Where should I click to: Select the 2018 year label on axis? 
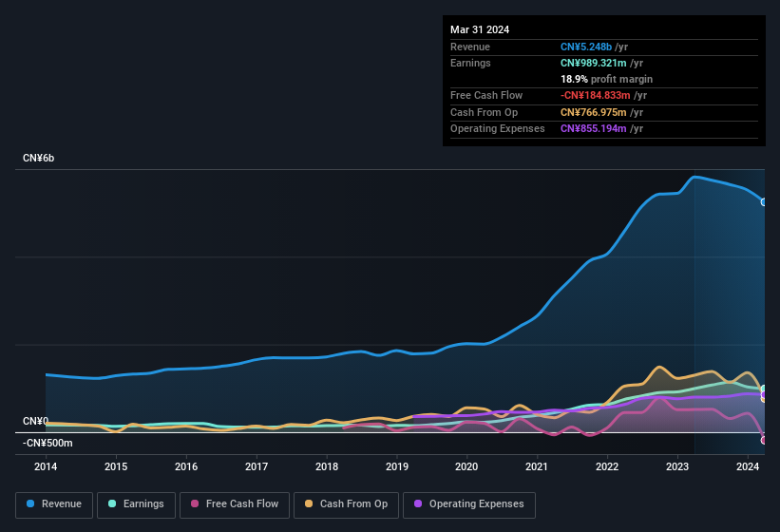tap(327, 466)
